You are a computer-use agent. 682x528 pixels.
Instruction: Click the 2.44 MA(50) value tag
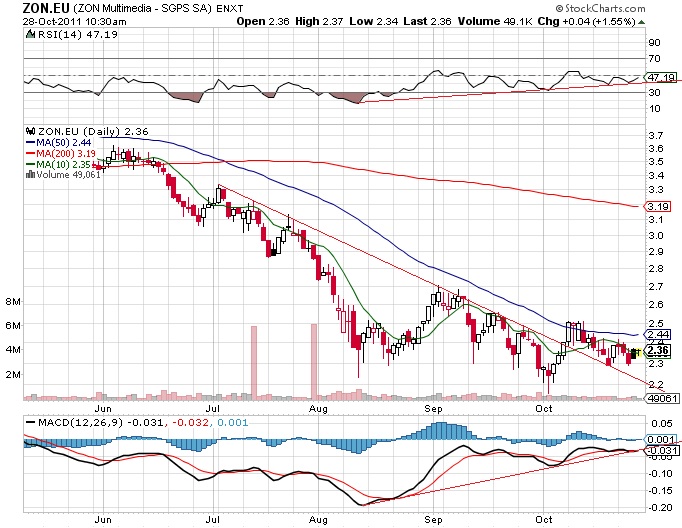[x=659, y=334]
